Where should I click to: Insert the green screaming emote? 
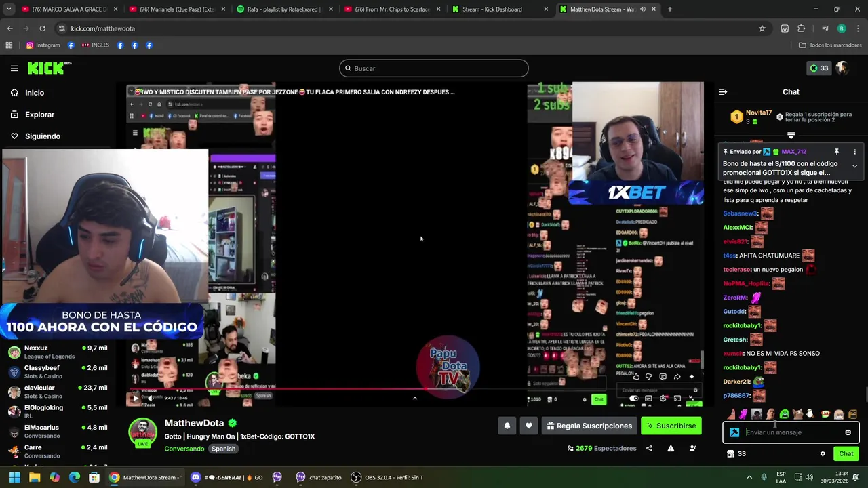[784, 414]
